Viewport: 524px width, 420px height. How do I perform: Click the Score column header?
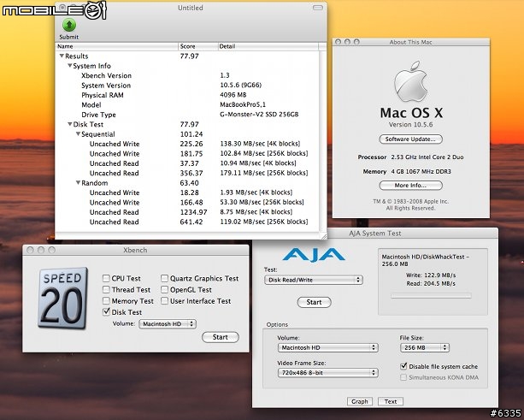point(197,46)
